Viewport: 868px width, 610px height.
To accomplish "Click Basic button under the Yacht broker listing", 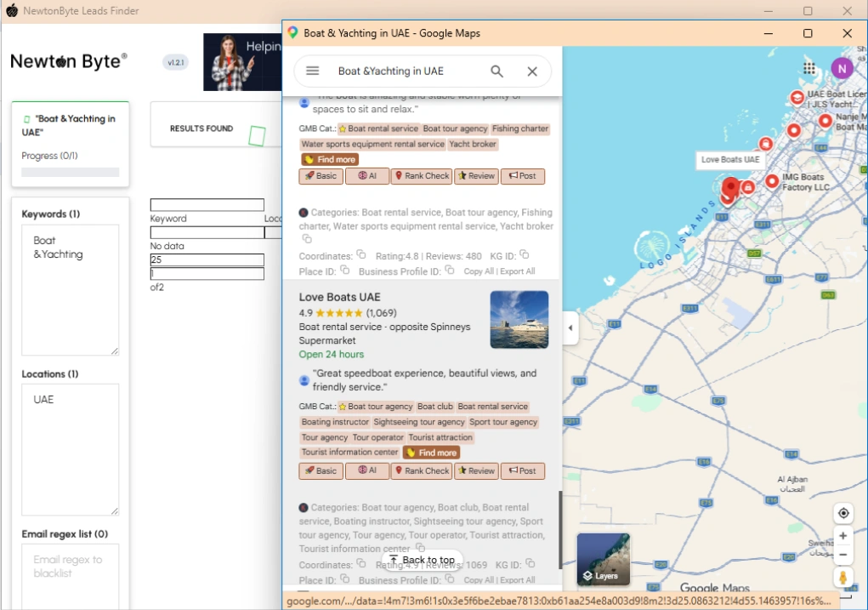I will [321, 176].
